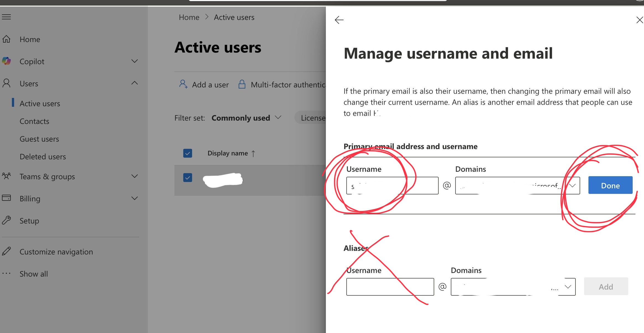Viewport: 644px width, 333px height.
Task: Click the Copilot logo icon
Action: (x=6, y=61)
